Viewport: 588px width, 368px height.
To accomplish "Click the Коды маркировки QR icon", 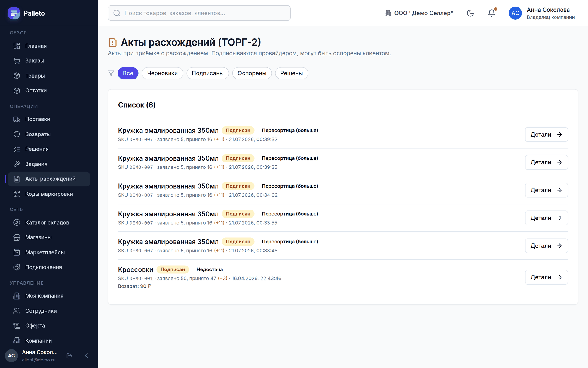I will point(17,194).
